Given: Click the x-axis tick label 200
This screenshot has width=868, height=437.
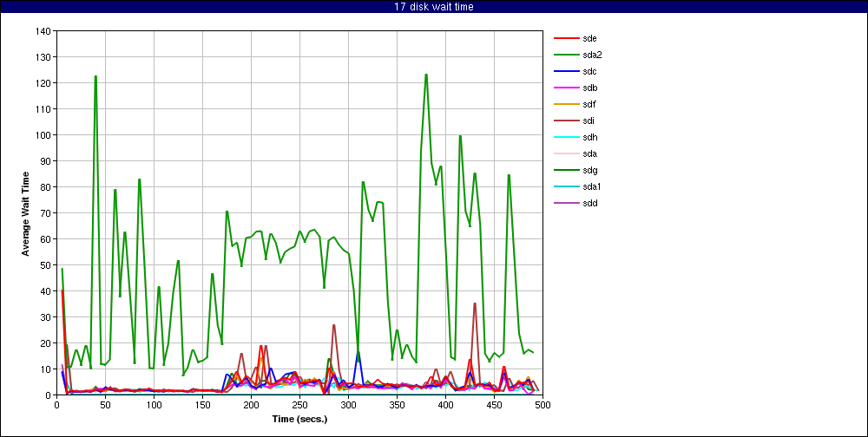Looking at the screenshot, I should [252, 404].
